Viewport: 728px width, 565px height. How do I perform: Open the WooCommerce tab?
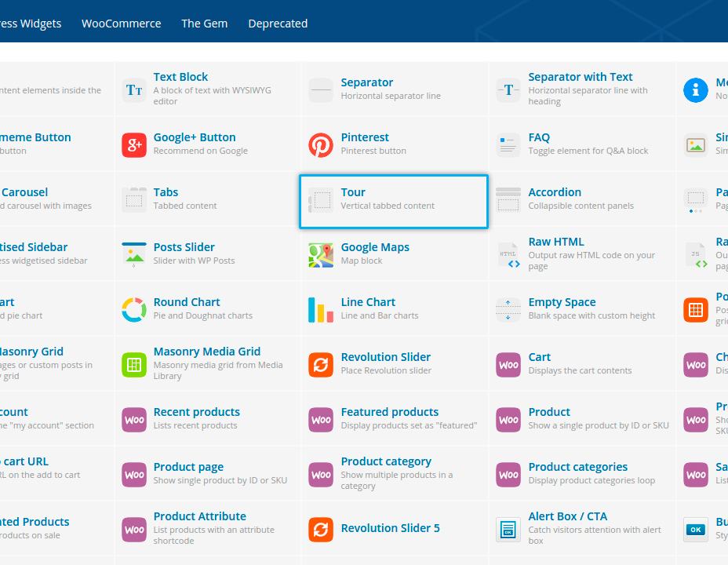[x=121, y=24]
